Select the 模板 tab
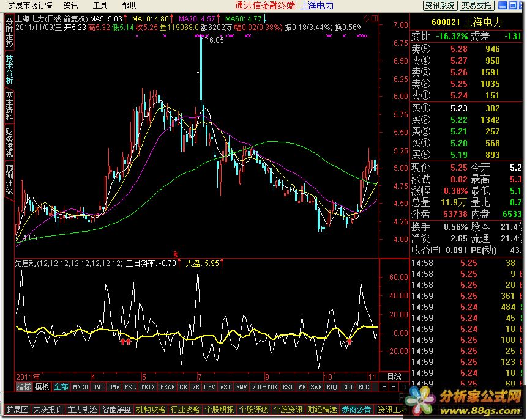This screenshot has width=527, height=420. 42,387
